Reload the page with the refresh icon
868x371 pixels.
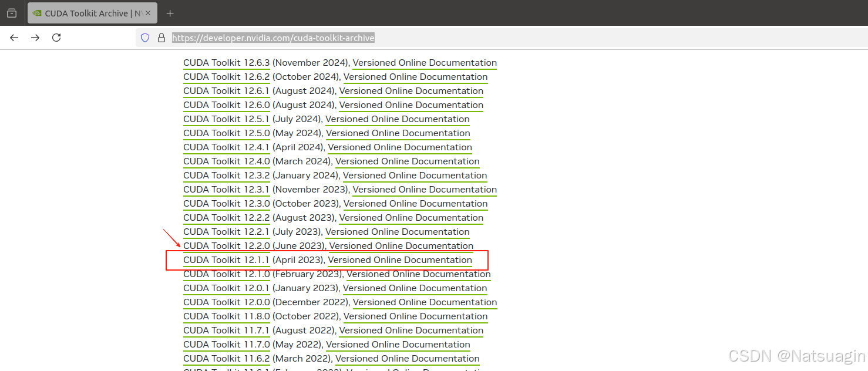pyautogui.click(x=56, y=38)
